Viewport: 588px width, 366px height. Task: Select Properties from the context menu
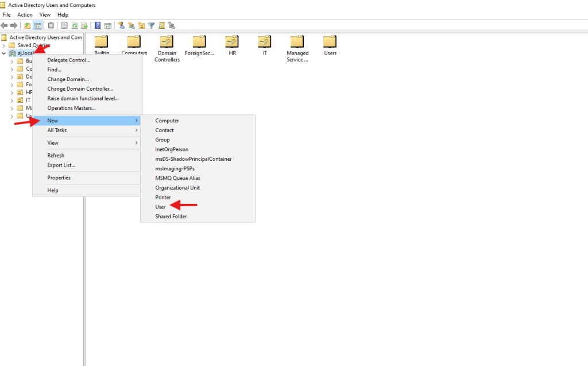(x=59, y=178)
